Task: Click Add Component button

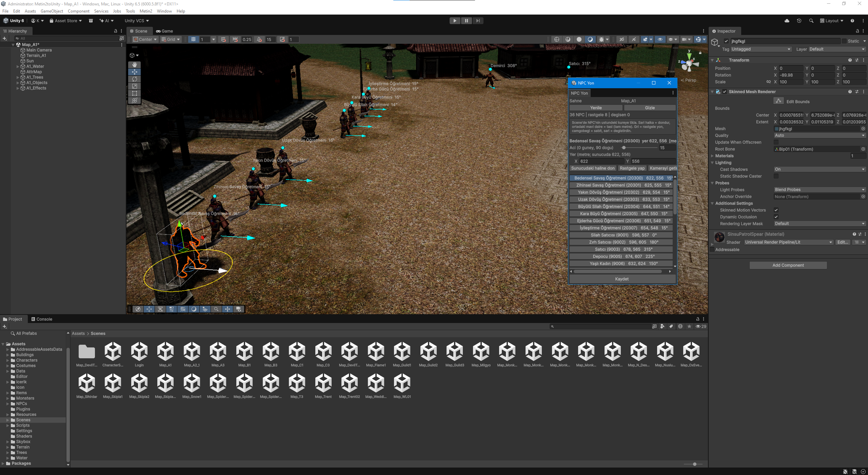Action: (788, 265)
